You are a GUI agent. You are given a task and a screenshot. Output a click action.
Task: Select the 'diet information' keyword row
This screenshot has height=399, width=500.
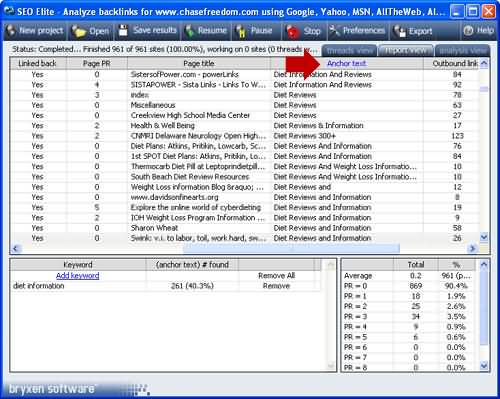(x=166, y=286)
